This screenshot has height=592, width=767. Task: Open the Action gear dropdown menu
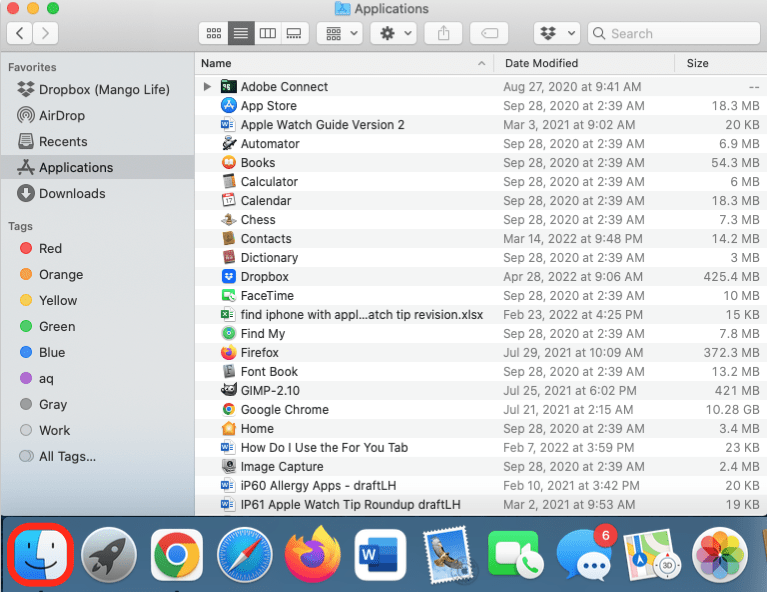click(x=393, y=33)
